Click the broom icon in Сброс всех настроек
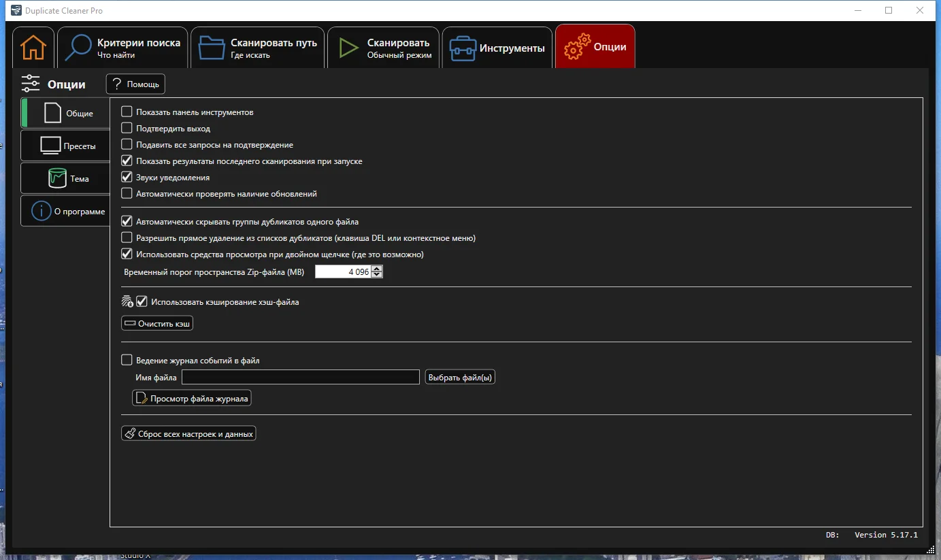 click(x=130, y=433)
